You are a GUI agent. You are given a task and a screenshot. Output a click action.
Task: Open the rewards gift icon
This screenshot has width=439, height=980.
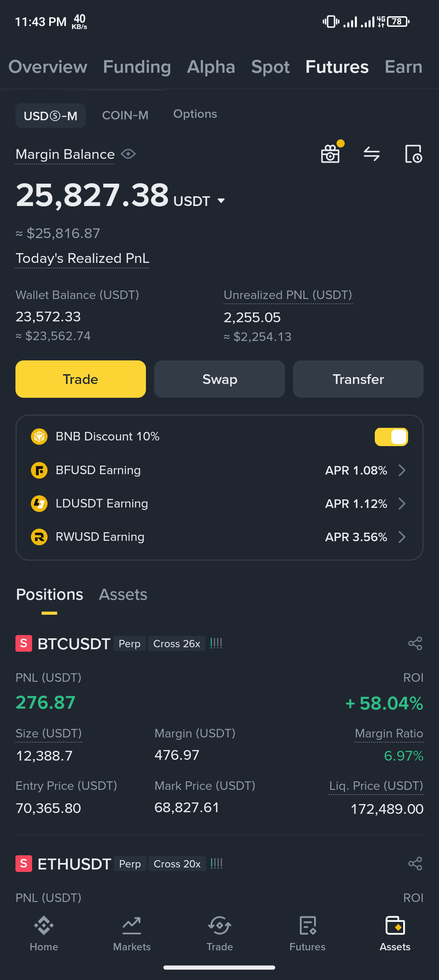click(x=330, y=154)
